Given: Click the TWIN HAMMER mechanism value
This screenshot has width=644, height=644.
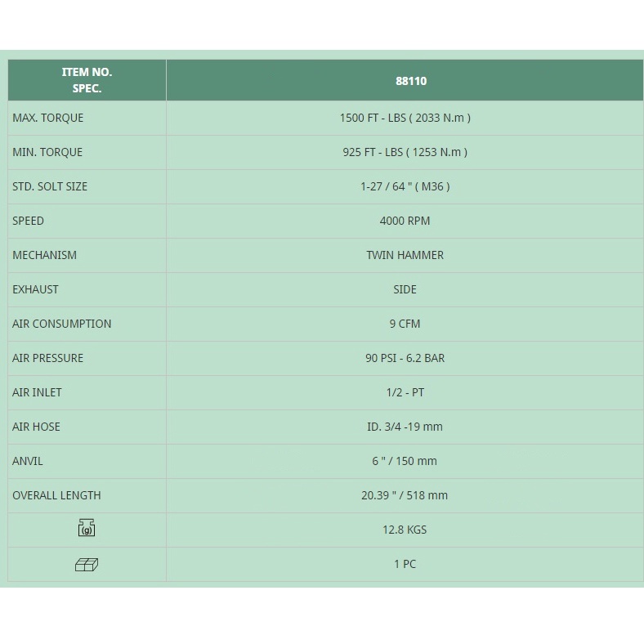Looking at the screenshot, I should [405, 255].
